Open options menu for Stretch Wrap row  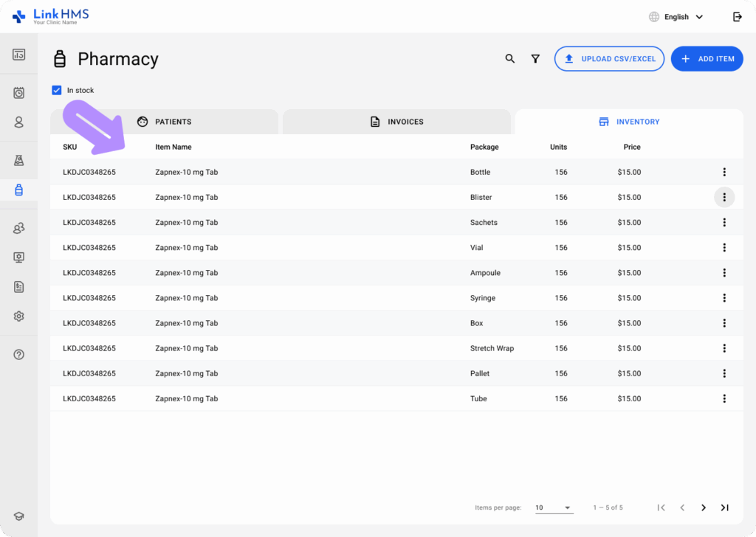coord(724,348)
